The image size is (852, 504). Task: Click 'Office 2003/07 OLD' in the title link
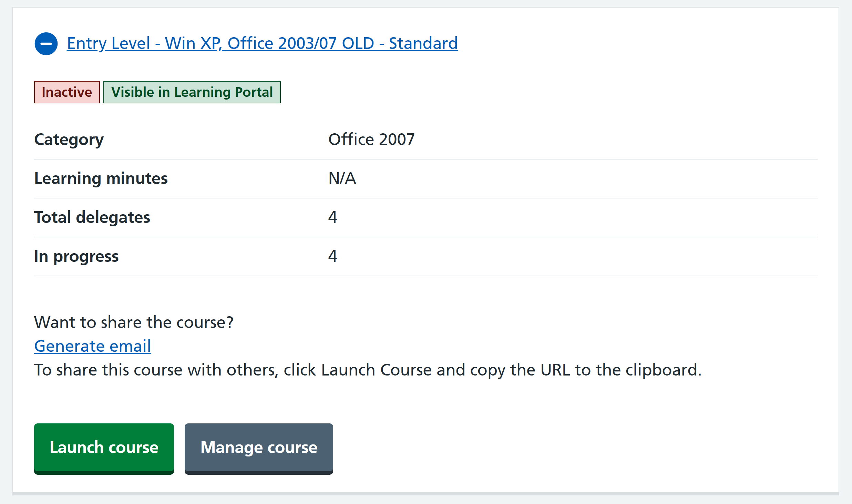[300, 43]
